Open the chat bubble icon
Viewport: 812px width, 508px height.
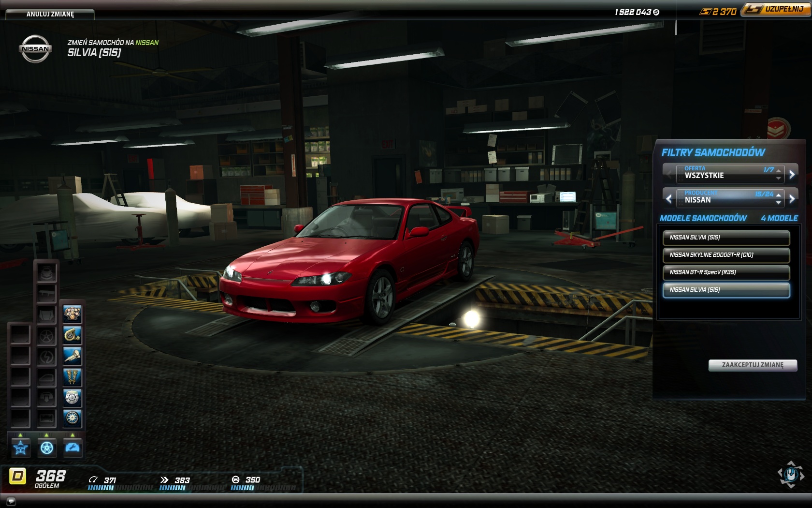pos(11,501)
